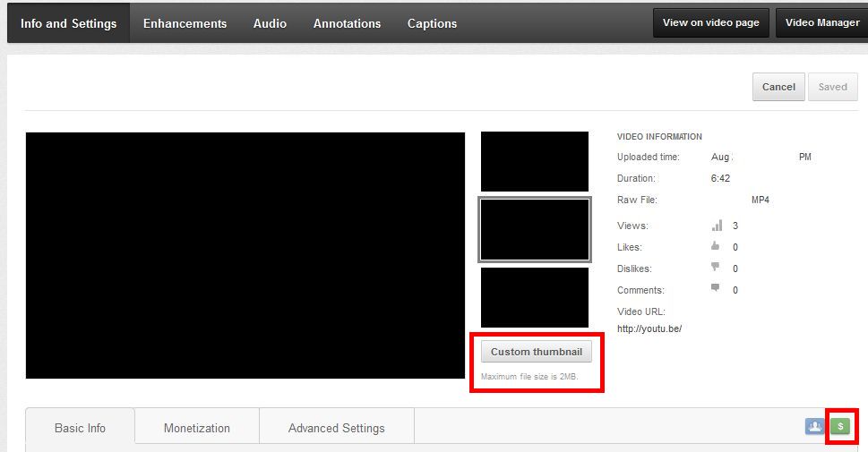868x452 pixels.
Task: Click the large video player preview
Action: [245, 256]
